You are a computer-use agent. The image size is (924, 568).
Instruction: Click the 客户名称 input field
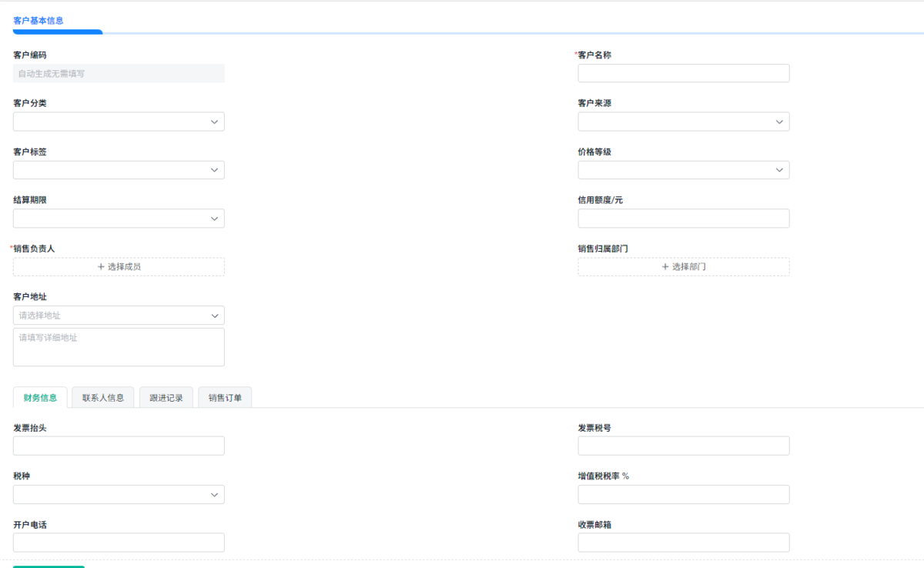[x=684, y=73]
